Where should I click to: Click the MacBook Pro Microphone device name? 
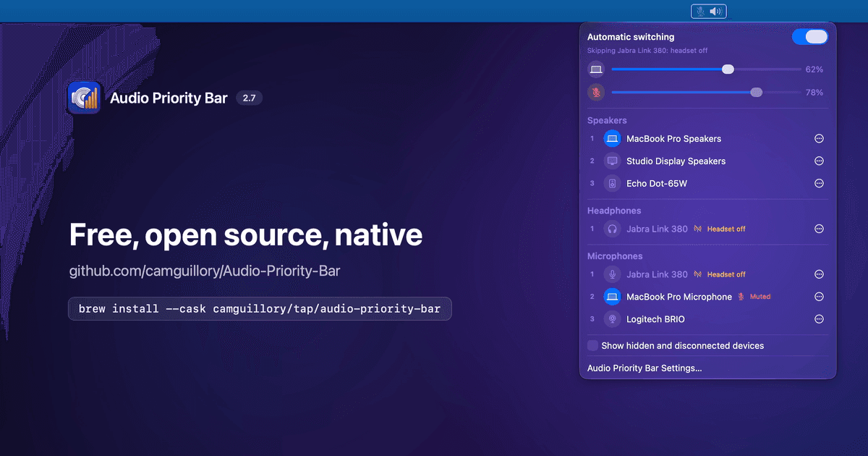pos(679,297)
